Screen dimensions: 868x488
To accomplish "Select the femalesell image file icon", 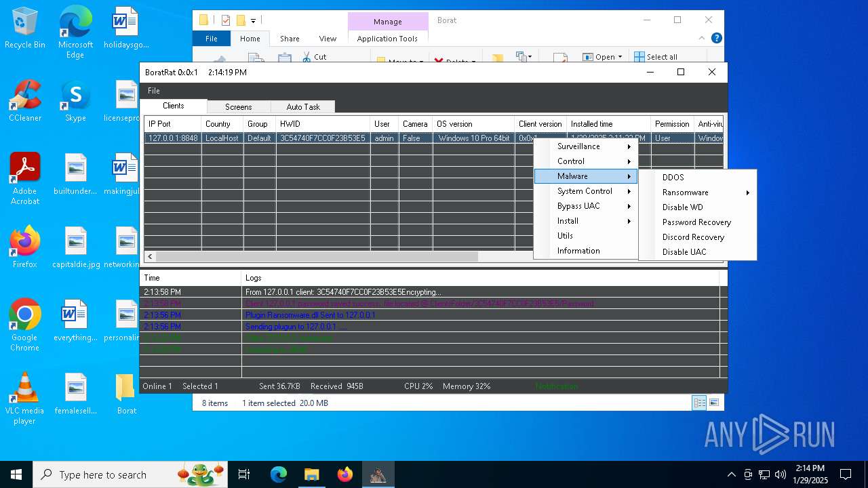I will [x=75, y=394].
